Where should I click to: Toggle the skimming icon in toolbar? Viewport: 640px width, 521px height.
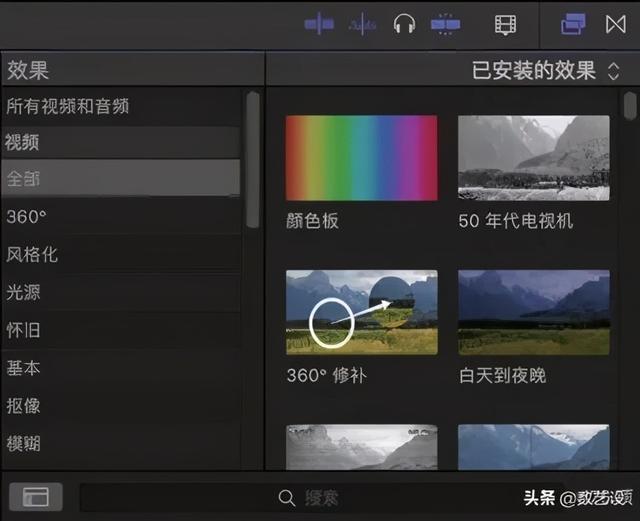(x=319, y=24)
